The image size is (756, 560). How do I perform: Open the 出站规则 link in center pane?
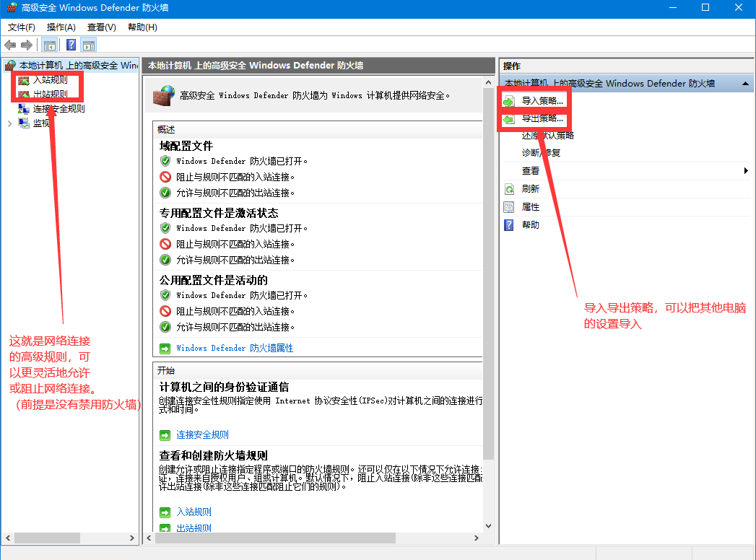[194, 528]
